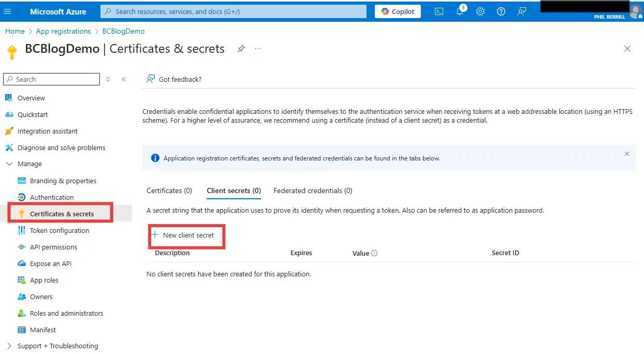Open the notifications bell
644x354 pixels.
460,11
